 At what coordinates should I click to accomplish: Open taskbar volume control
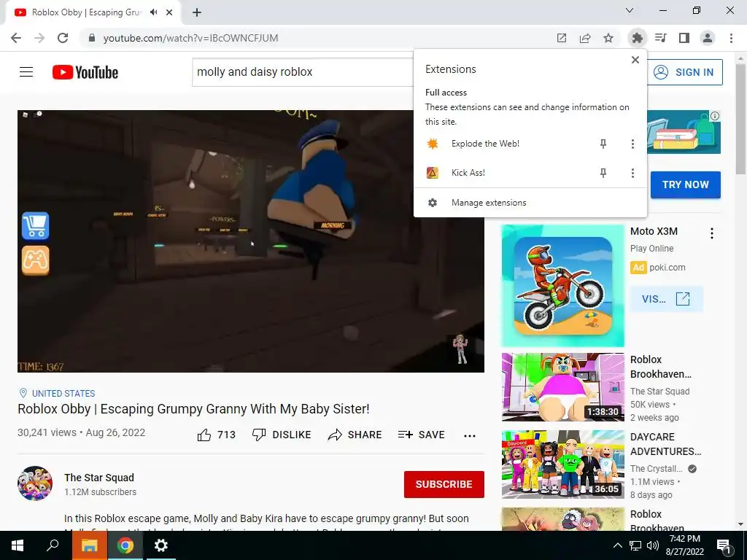[653, 545]
